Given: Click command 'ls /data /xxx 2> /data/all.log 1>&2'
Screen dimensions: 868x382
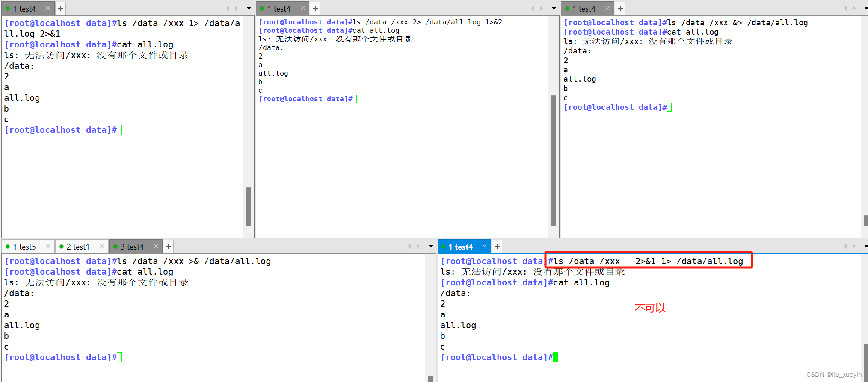Looking at the screenshot, I should click(x=428, y=22).
